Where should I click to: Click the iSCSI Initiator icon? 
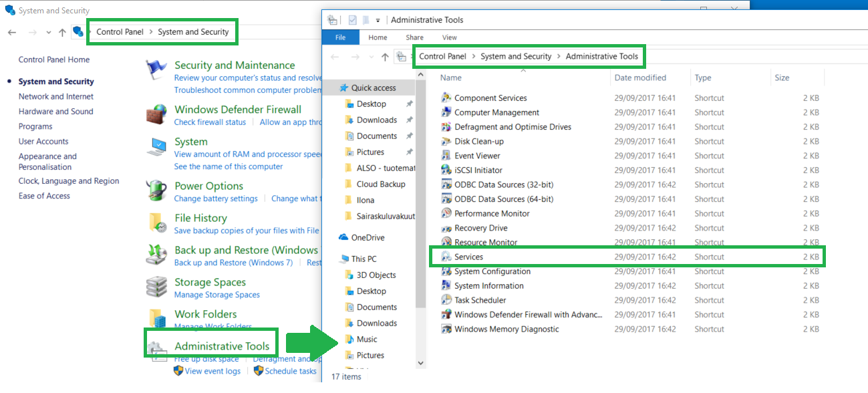[446, 170]
